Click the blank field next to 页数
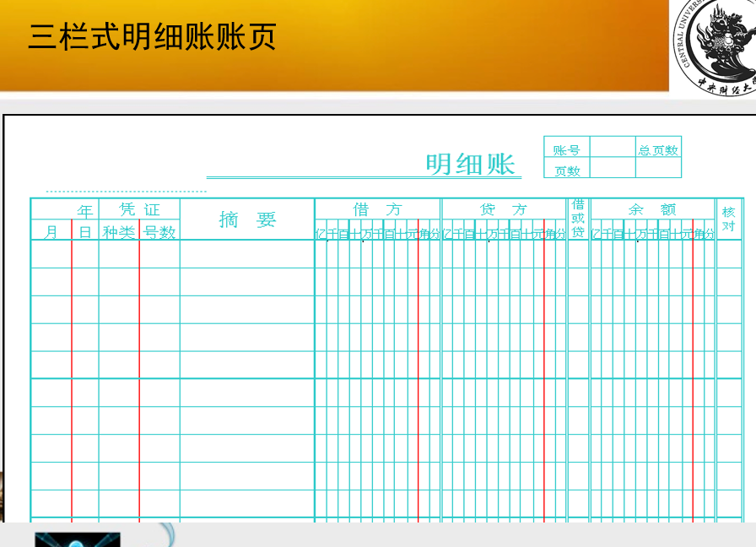The height and width of the screenshot is (547, 756). click(613, 168)
